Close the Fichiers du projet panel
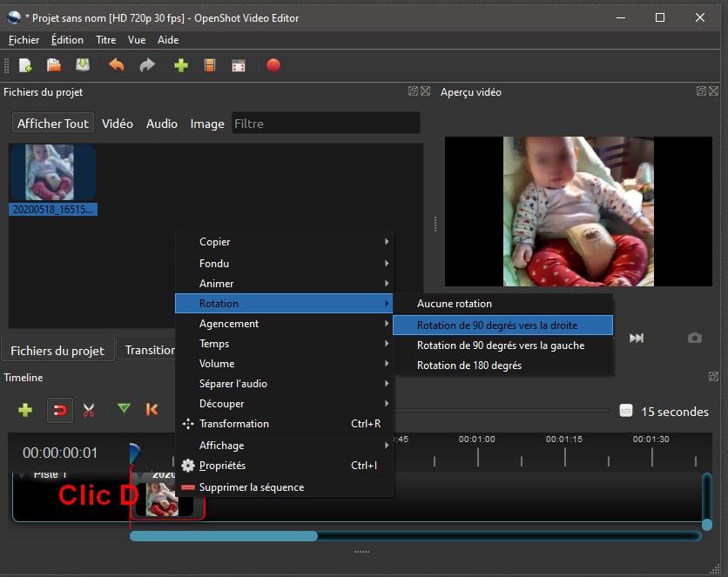Image resolution: width=728 pixels, height=577 pixels. click(425, 91)
